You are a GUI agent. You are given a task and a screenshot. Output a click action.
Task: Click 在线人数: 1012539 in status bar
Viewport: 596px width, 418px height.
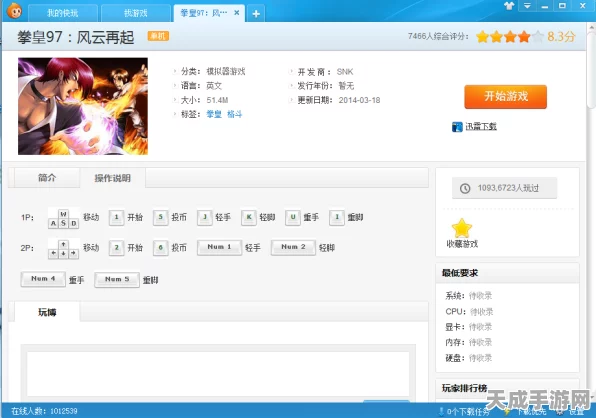click(44, 411)
